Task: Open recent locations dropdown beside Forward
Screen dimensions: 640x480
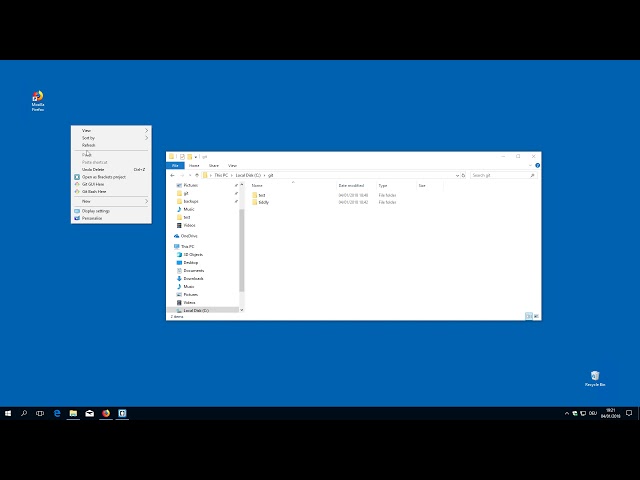Action: (x=189, y=176)
